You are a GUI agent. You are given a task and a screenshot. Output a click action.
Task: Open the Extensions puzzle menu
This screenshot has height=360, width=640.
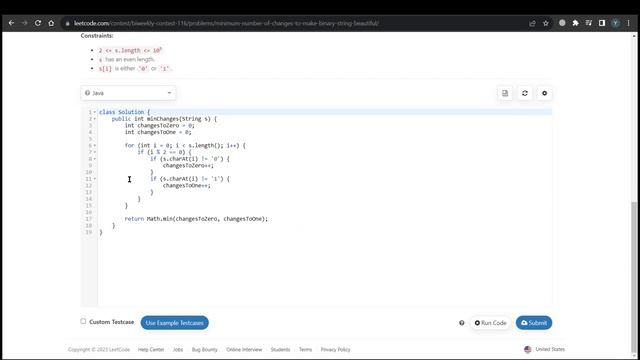pos(576,23)
